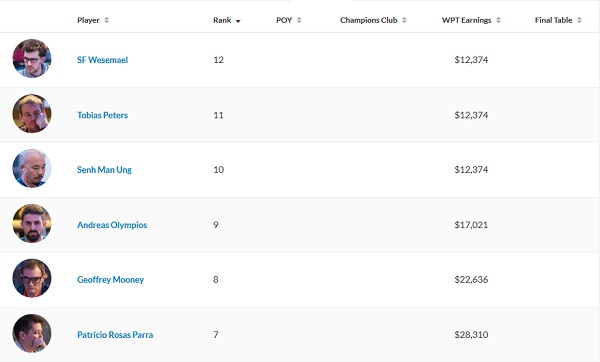Open Patricio Rosas Parra's avatar

[x=32, y=333]
